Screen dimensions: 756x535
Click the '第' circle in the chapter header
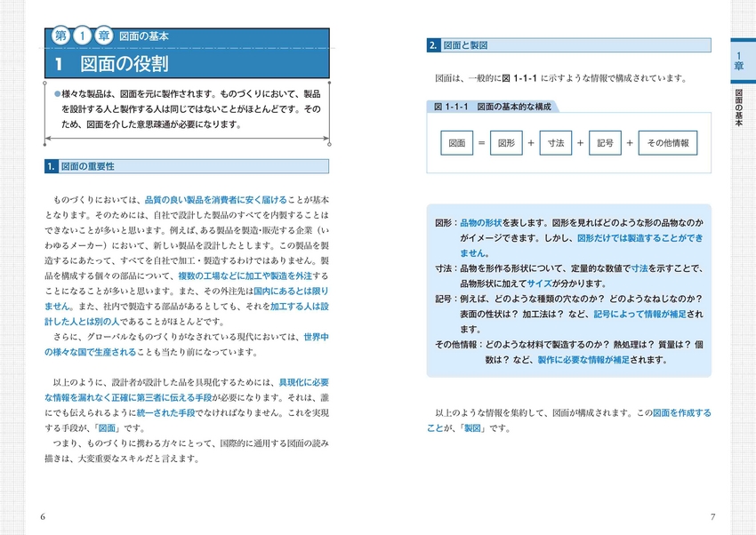60,36
